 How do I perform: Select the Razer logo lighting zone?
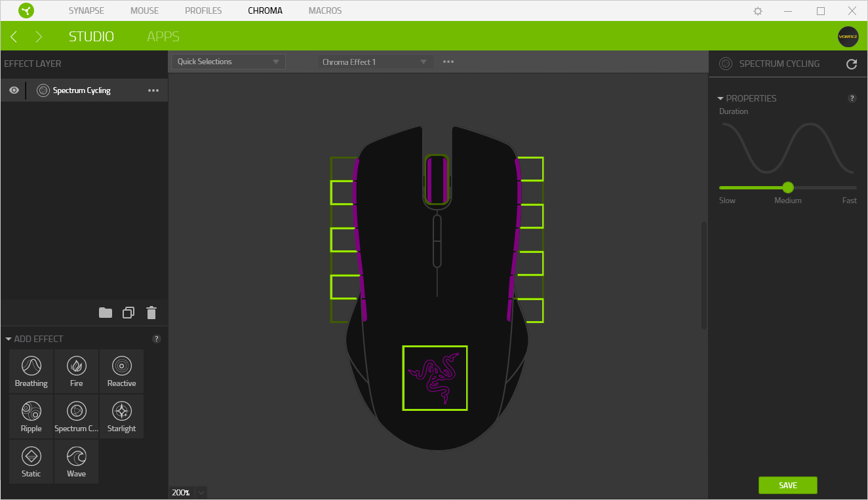coord(435,378)
